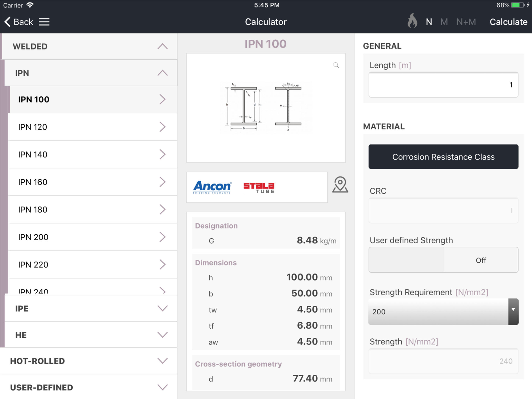Select the M load mode
Image resolution: width=532 pixels, height=399 pixels.
tap(444, 22)
